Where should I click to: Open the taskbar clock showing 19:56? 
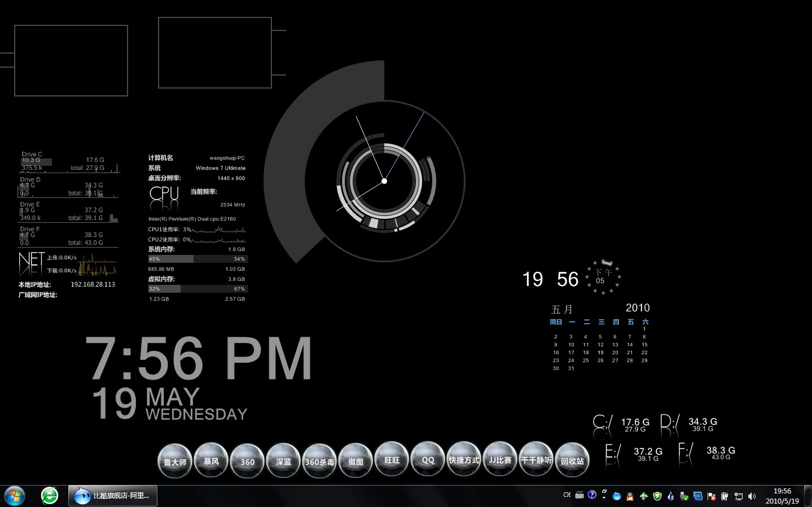782,496
